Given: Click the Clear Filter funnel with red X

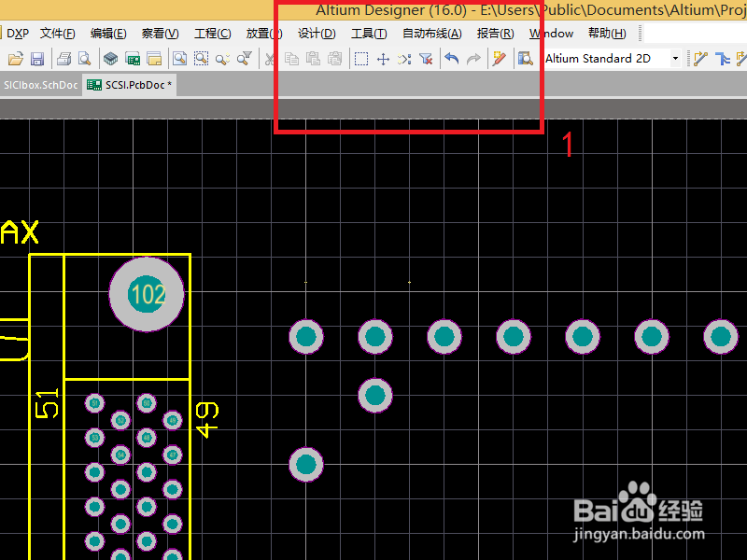Looking at the screenshot, I should [426, 59].
